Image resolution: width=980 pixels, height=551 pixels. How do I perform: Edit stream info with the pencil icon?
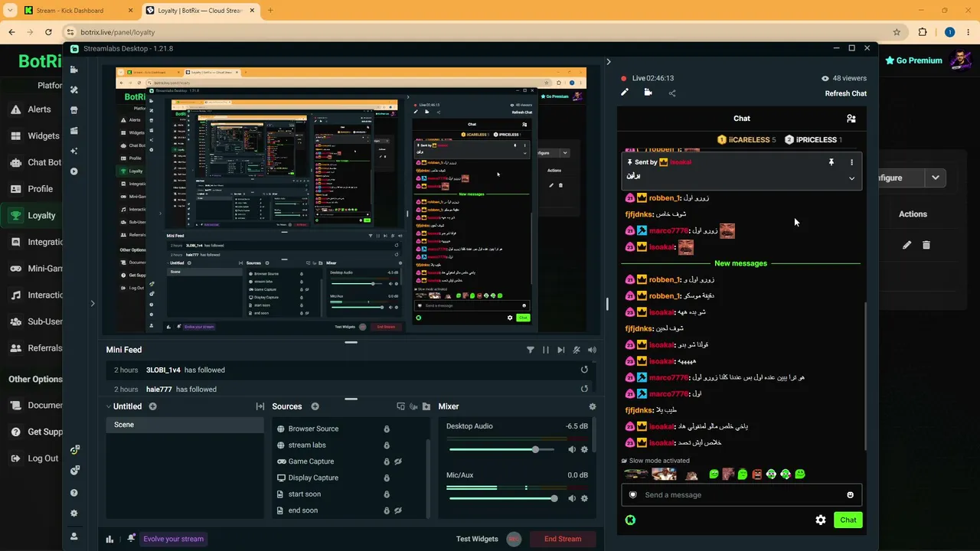coord(625,93)
